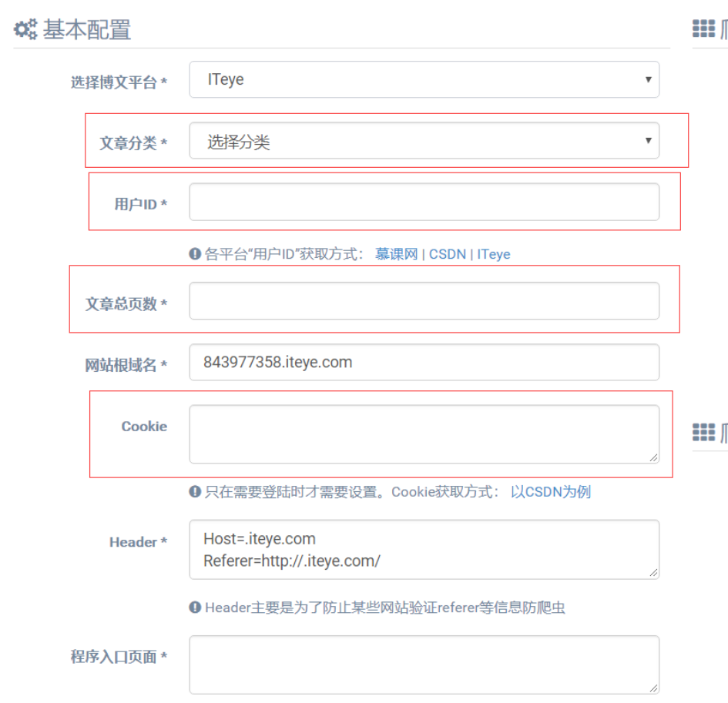Click the info circle next to 慕课网 hint row
The image size is (728, 703).
click(x=196, y=253)
